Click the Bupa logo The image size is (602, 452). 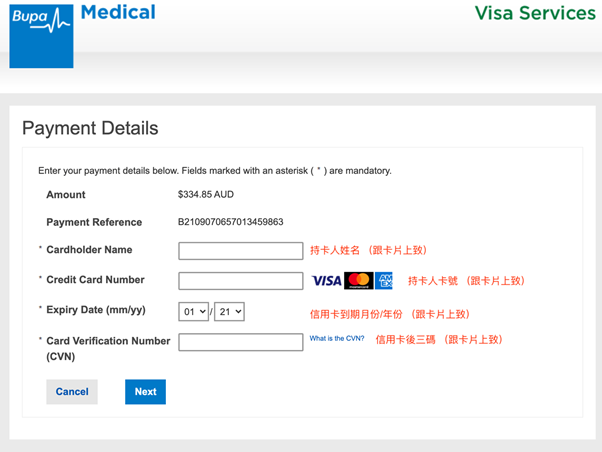point(41,34)
